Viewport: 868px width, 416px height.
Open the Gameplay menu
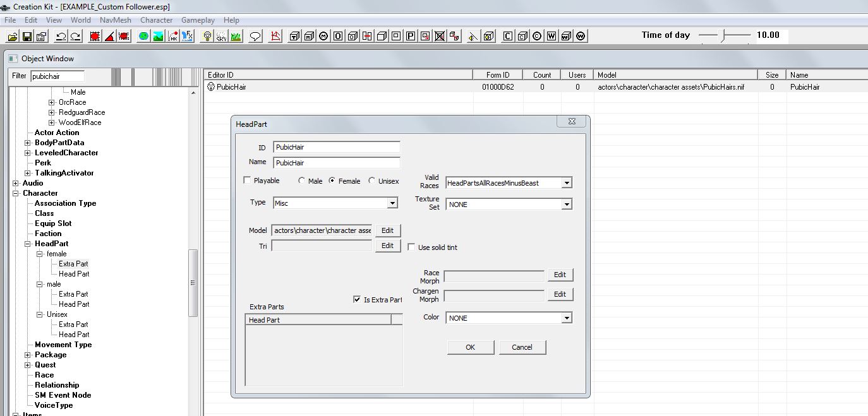tap(198, 20)
